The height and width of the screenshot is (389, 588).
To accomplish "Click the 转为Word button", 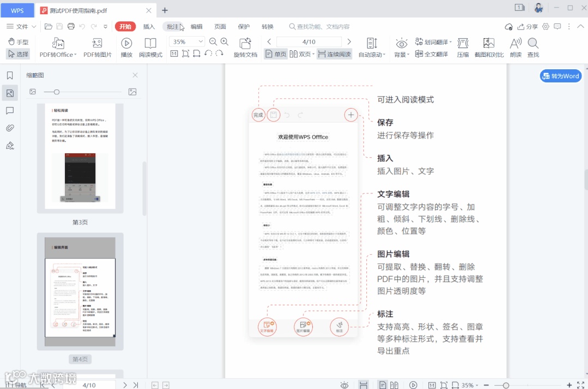I will [x=561, y=76].
